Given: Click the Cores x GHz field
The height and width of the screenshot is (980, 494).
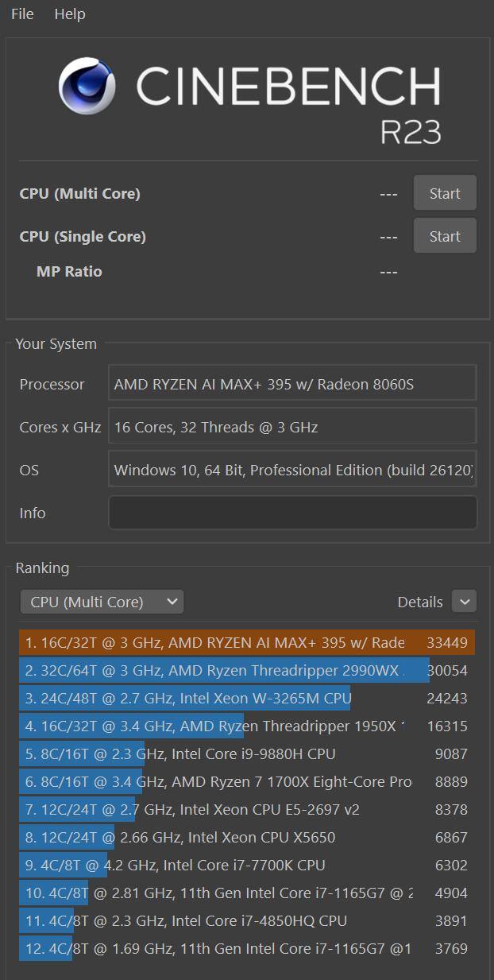Looking at the screenshot, I should [291, 427].
